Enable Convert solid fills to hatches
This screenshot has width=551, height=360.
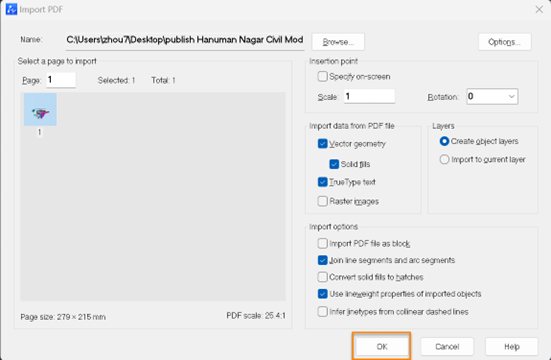pyautogui.click(x=322, y=277)
